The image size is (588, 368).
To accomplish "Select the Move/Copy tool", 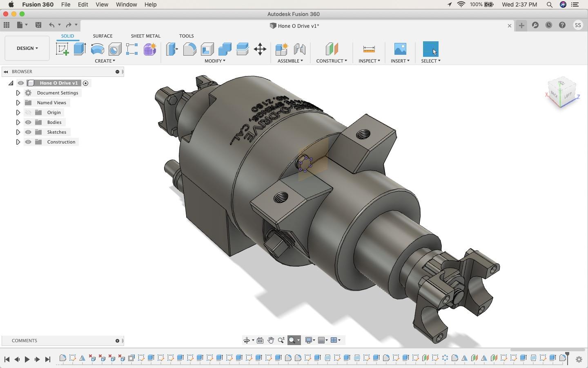I will coord(260,49).
